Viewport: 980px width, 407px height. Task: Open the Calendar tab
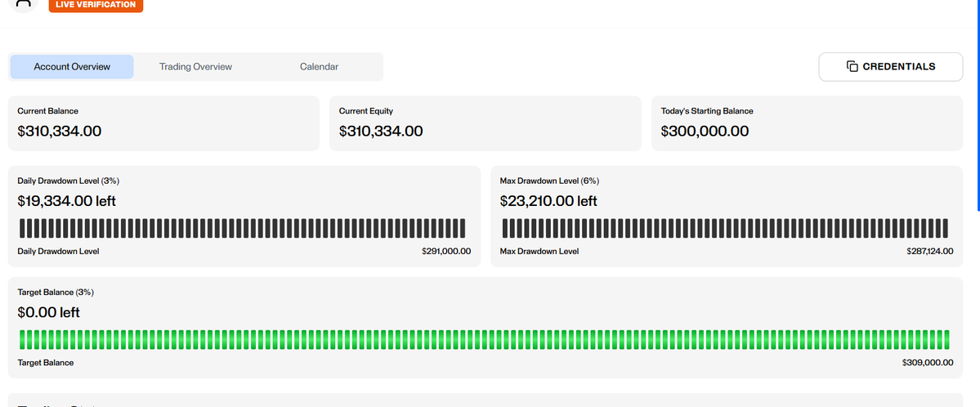[319, 67]
